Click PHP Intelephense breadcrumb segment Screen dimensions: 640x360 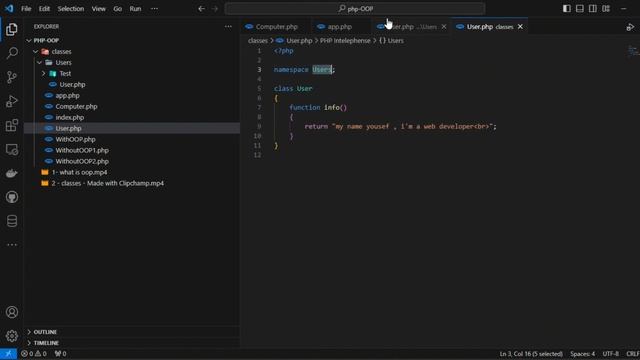pos(345,41)
